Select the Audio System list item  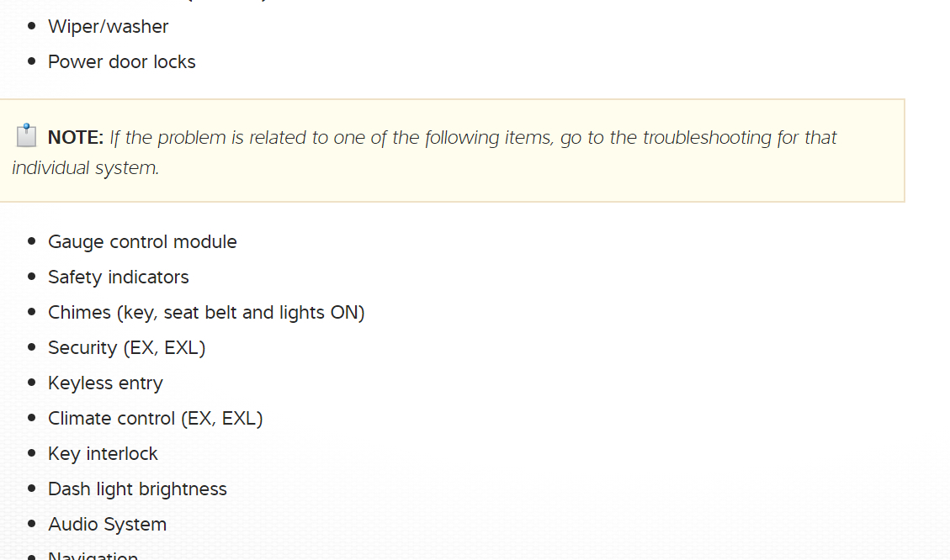tap(107, 525)
